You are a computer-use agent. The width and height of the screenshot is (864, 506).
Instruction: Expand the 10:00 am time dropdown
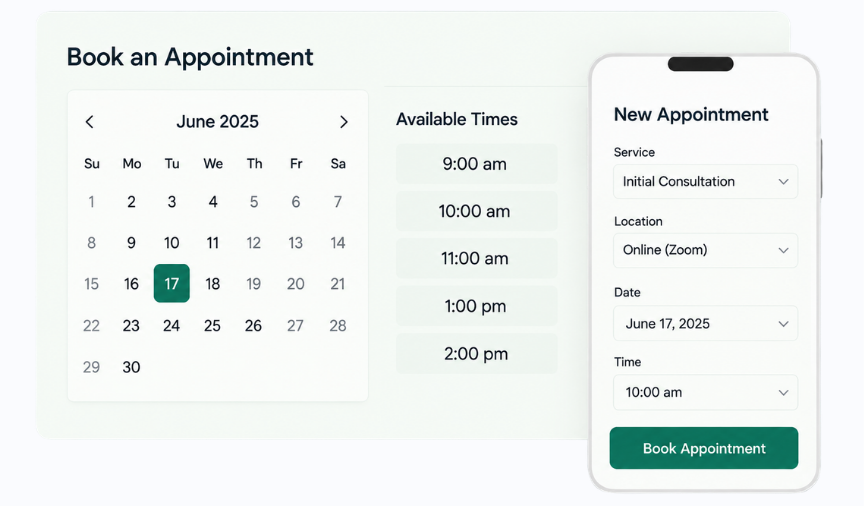pyautogui.click(x=705, y=392)
